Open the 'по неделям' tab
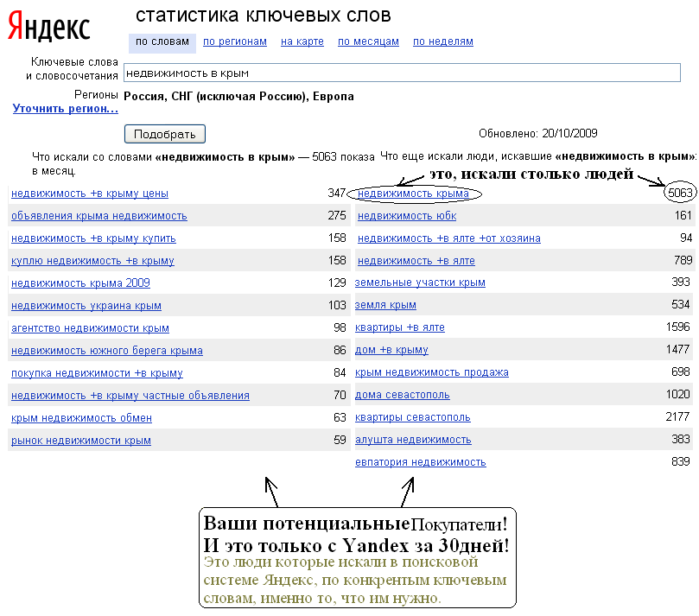The image size is (699, 616). tap(443, 41)
